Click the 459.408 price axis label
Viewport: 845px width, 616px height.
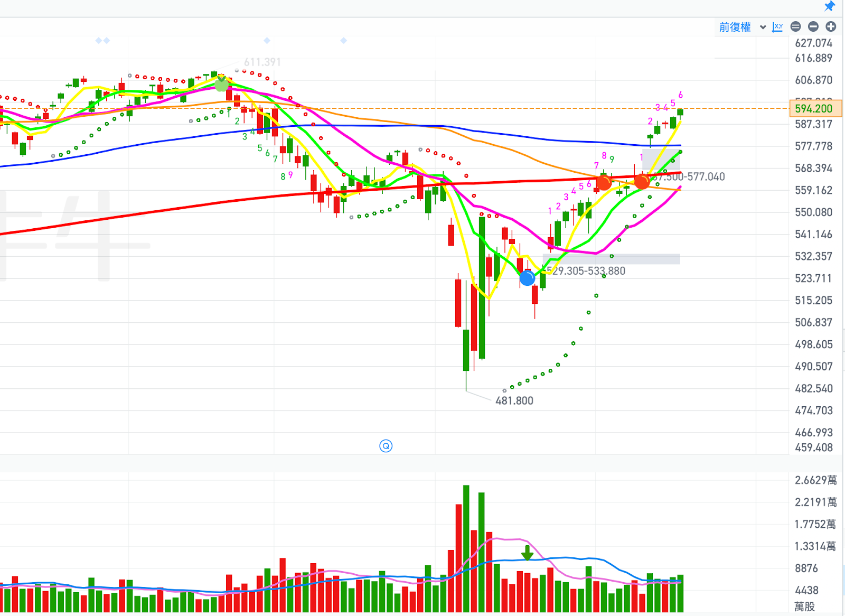pyautogui.click(x=813, y=447)
